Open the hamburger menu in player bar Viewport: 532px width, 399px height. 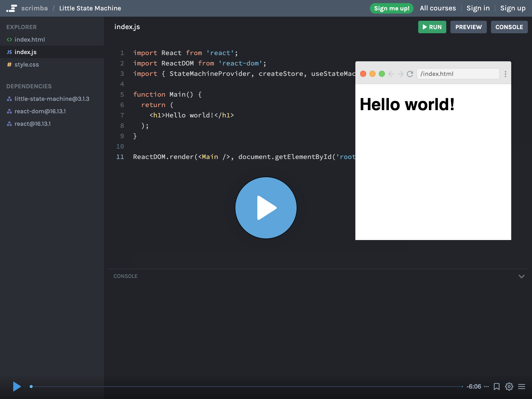pos(521,387)
